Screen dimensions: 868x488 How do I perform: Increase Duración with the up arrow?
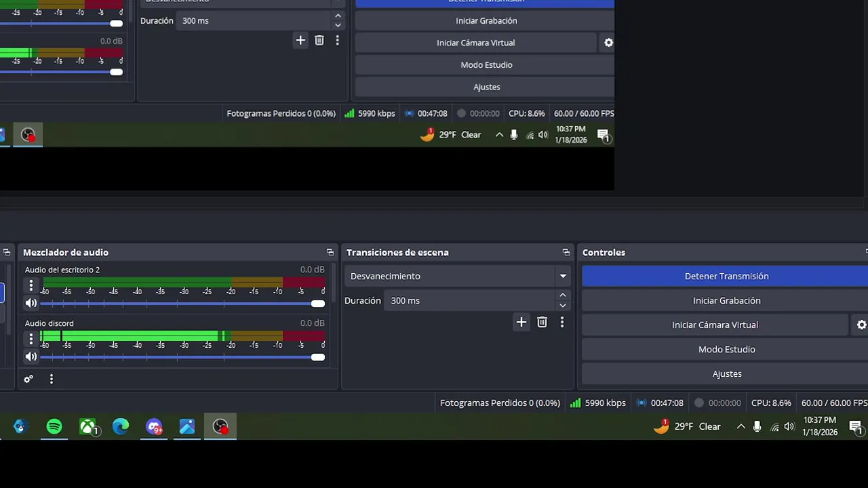click(x=562, y=295)
